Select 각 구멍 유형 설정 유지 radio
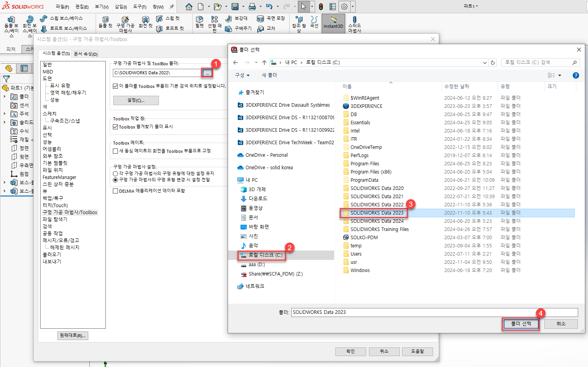Image resolution: width=588 pixels, height=367 pixels. point(116,174)
